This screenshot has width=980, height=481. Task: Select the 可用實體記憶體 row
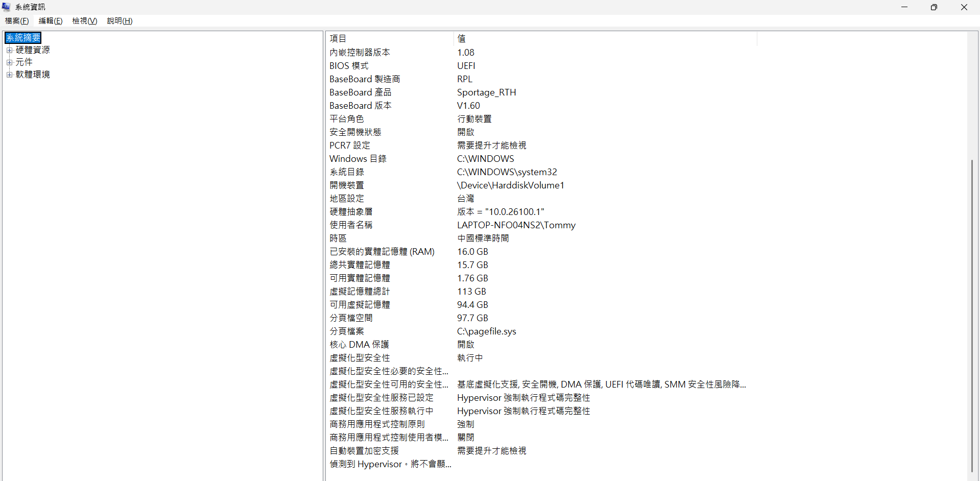(541, 278)
